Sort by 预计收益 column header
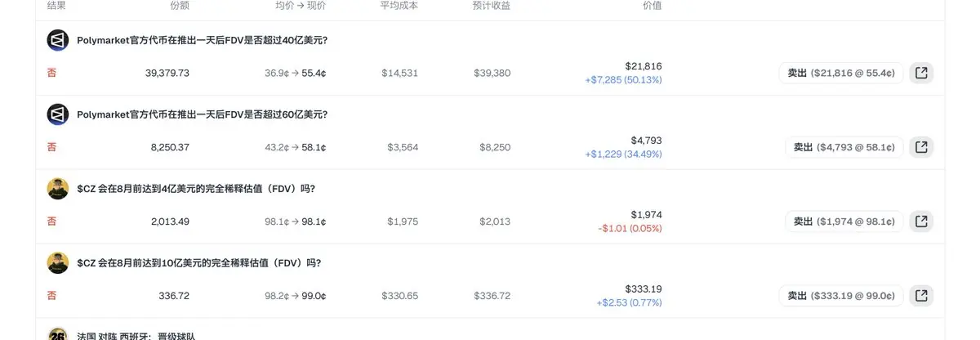Viewport: 980px width, 340px height. pyautogui.click(x=492, y=6)
